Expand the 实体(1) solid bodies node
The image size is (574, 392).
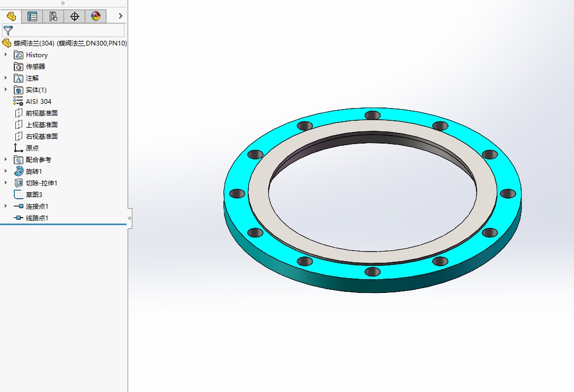tap(5, 90)
